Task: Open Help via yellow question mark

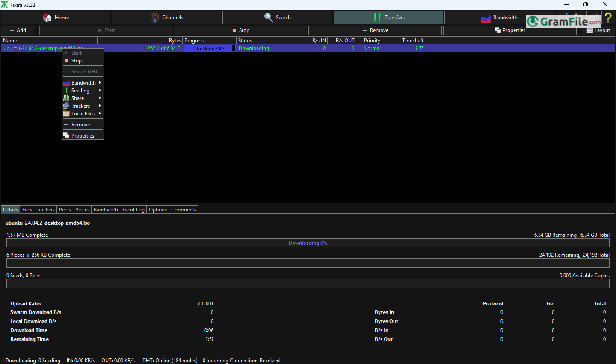Action: pos(608,18)
